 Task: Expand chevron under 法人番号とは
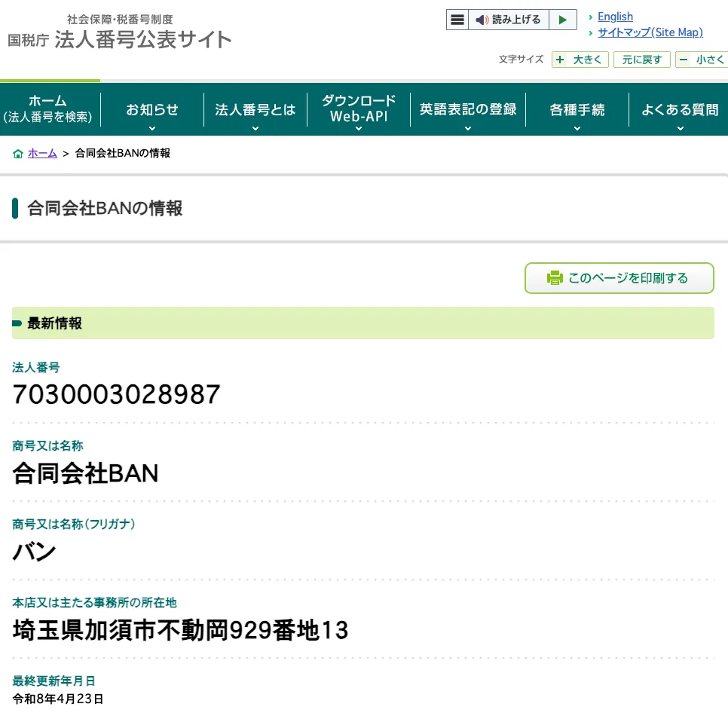coord(255,129)
